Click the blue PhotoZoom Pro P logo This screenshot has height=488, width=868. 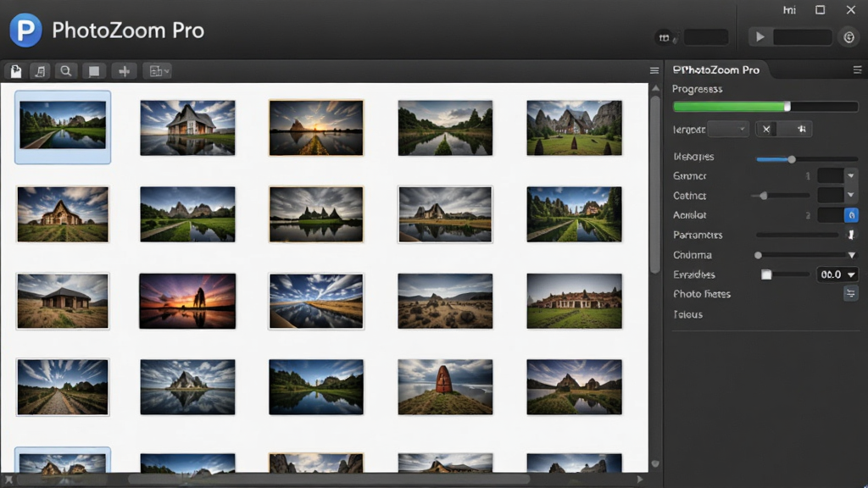pos(25,30)
